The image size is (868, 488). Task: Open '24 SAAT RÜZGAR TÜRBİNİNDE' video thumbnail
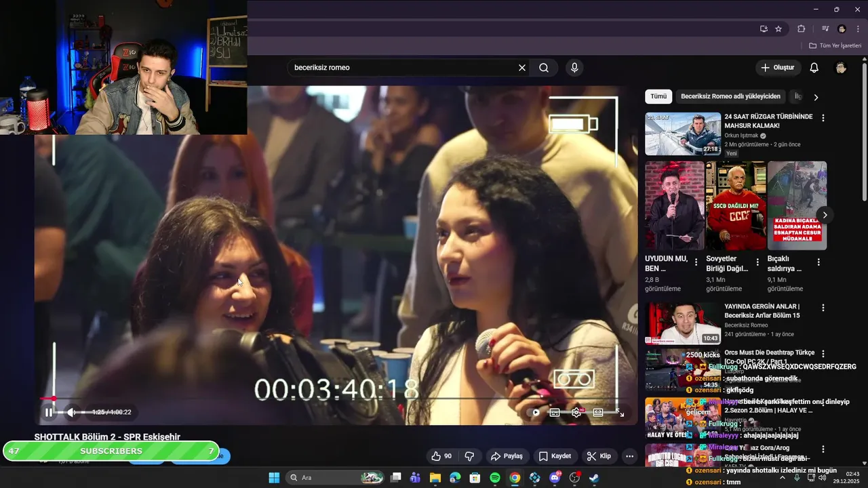[683, 134]
